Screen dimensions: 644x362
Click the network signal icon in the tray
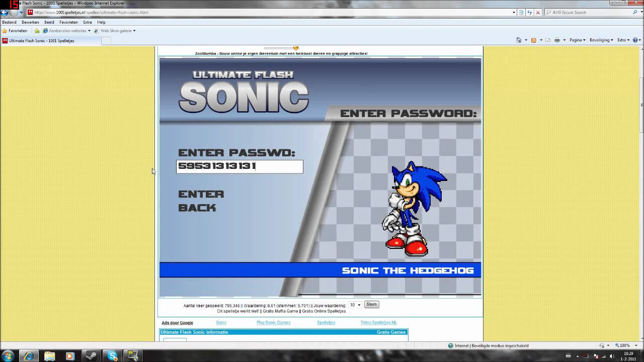pyautogui.click(x=604, y=356)
